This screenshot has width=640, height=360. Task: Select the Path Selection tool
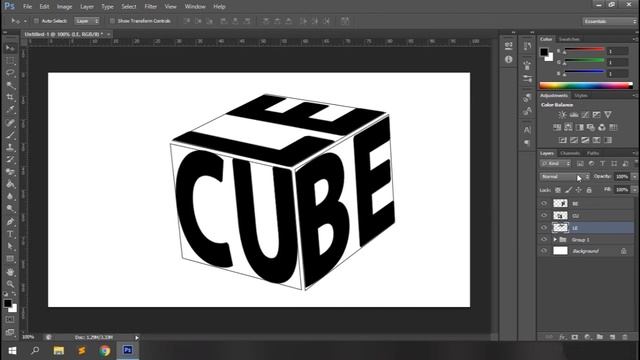(10, 247)
